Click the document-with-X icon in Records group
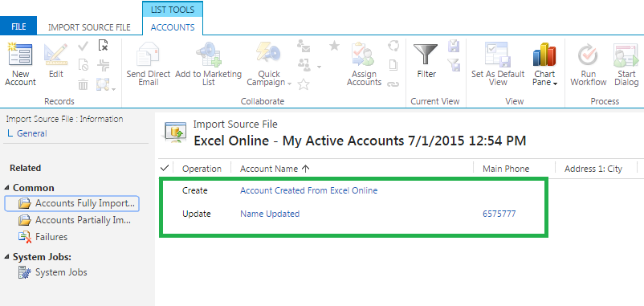This screenshot has height=306, width=644. (103, 46)
